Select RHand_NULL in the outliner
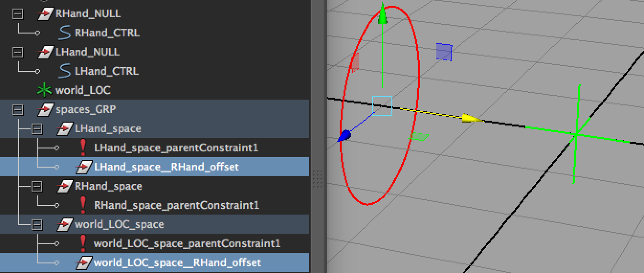The image size is (644, 273). [x=88, y=14]
